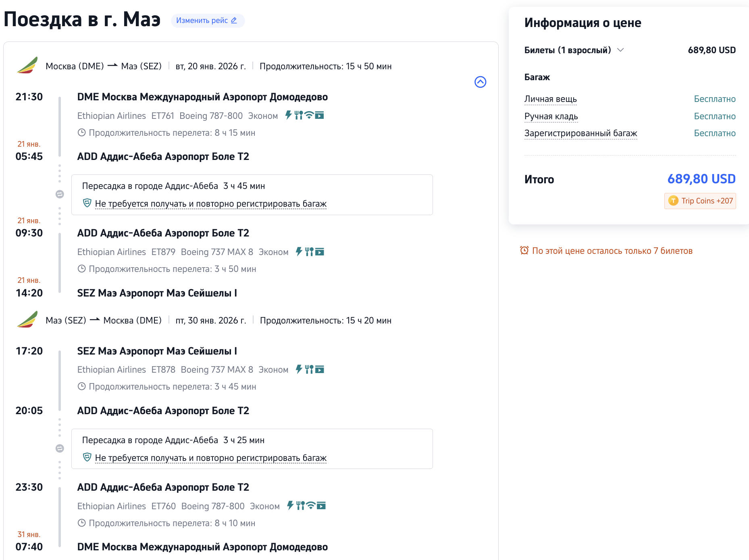The height and width of the screenshot is (560, 749).
Task: Click the "Изменить рейс" edit flight button
Action: (x=207, y=21)
